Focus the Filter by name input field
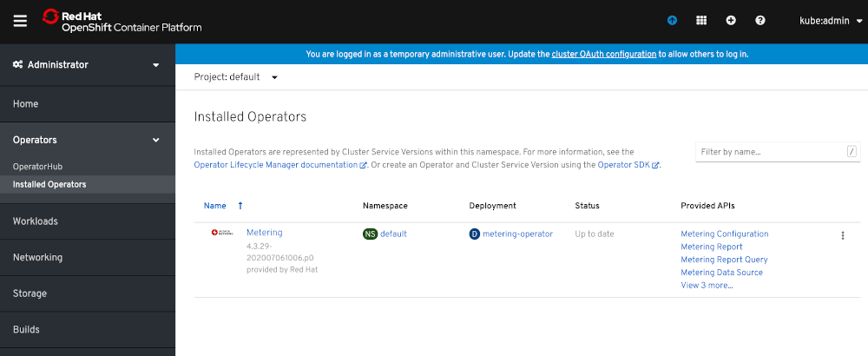Image resolution: width=868 pixels, height=356 pixels. [x=771, y=152]
